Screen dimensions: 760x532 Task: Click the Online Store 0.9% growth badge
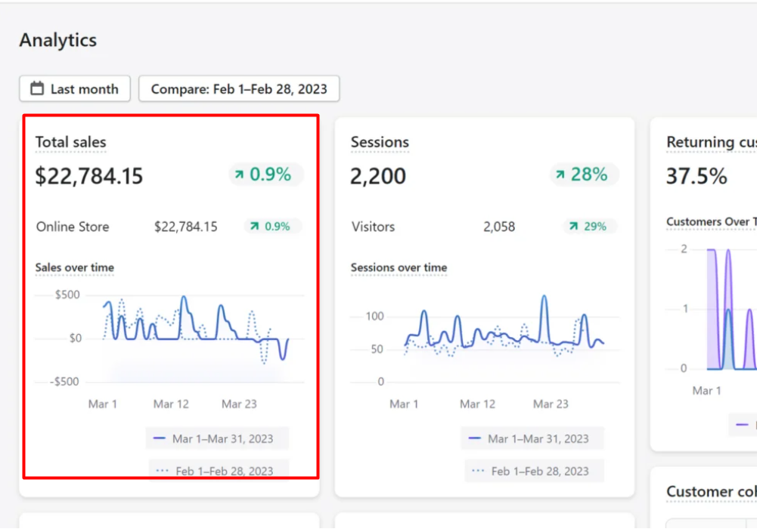point(272,227)
